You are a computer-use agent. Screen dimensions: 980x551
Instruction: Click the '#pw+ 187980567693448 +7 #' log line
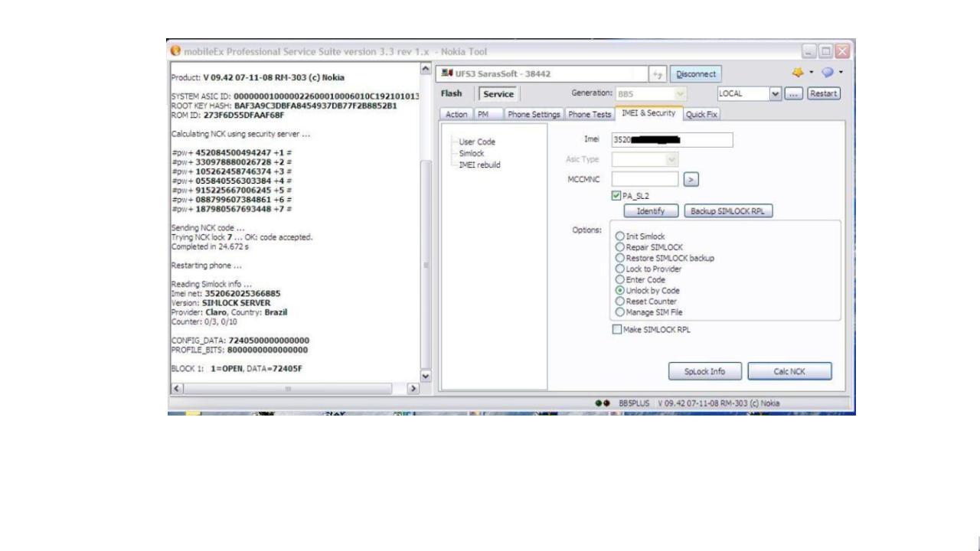(x=231, y=208)
